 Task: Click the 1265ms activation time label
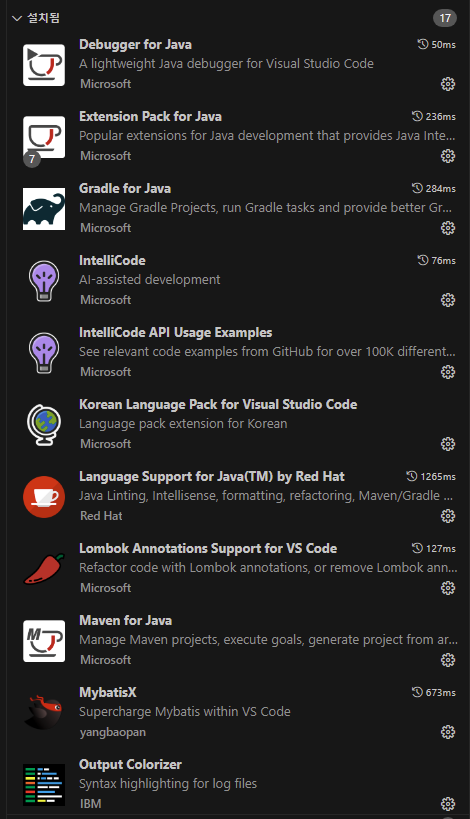point(431,476)
